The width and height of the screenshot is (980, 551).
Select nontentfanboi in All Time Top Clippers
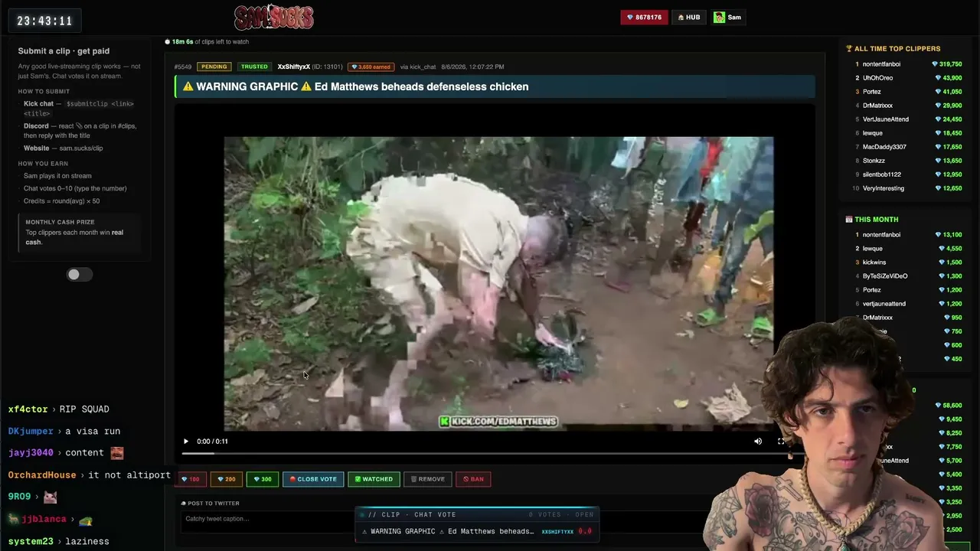click(881, 64)
